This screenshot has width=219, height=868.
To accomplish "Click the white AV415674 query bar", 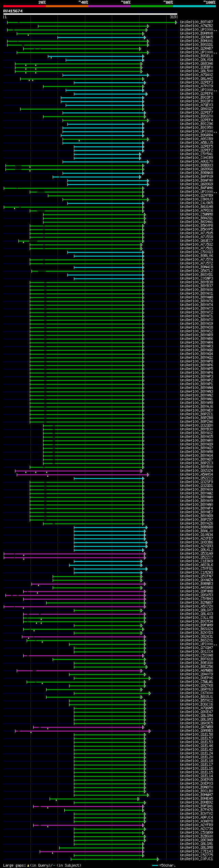I will 90,14.
